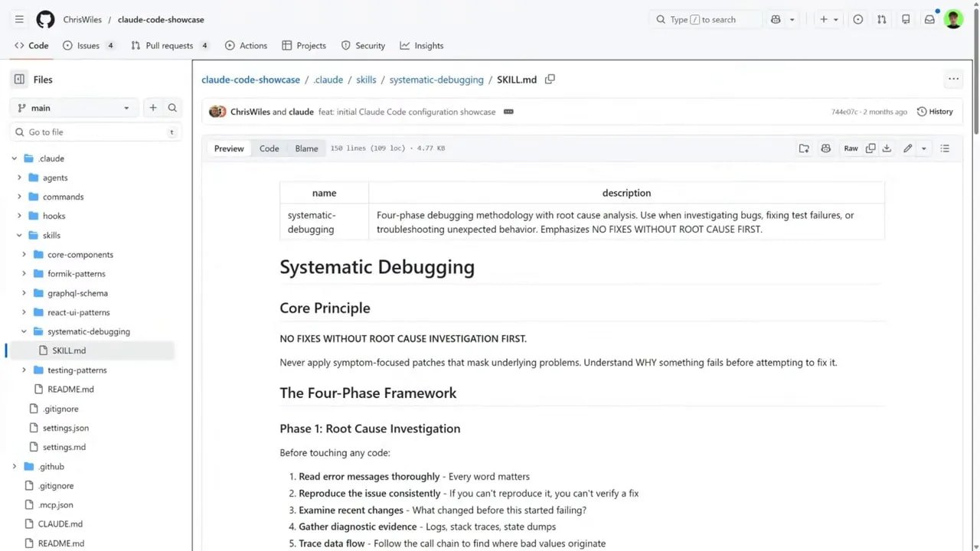Screen dimensions: 980x551
Task: Copy raw contents of SKILL.md
Action: pos(871,148)
